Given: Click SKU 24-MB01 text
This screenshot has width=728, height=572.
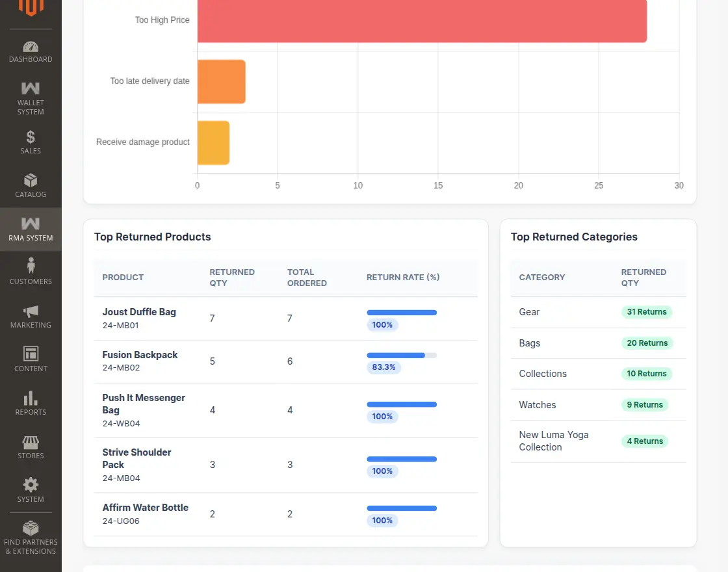Looking at the screenshot, I should (x=121, y=326).
